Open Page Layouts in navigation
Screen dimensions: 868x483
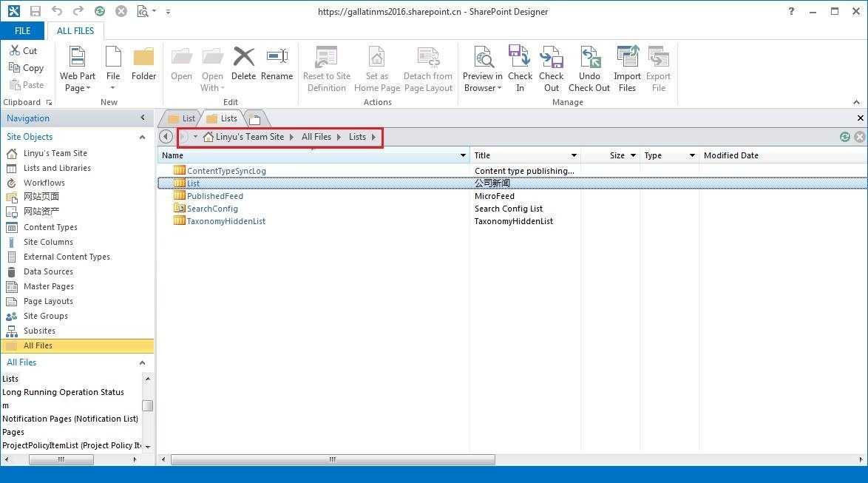pyautogui.click(x=48, y=301)
